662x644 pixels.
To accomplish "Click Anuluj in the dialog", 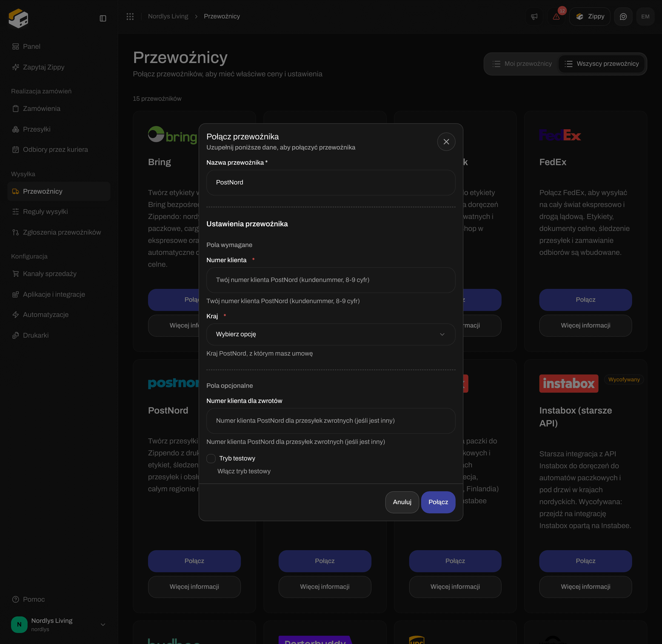I will 402,502.
